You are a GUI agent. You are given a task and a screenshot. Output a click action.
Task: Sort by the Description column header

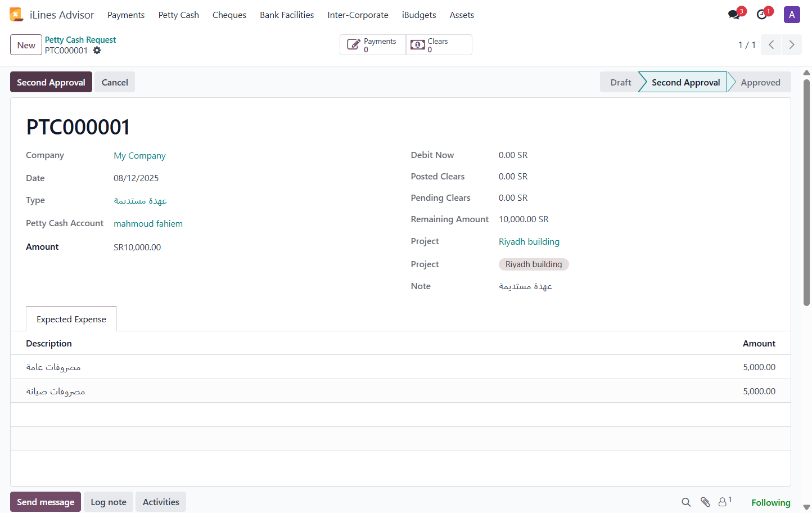pos(49,344)
